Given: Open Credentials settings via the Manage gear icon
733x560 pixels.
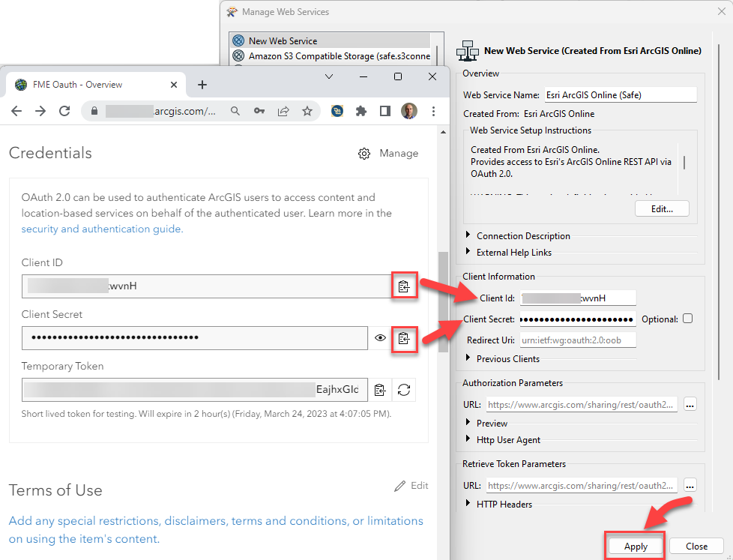Looking at the screenshot, I should [x=364, y=153].
